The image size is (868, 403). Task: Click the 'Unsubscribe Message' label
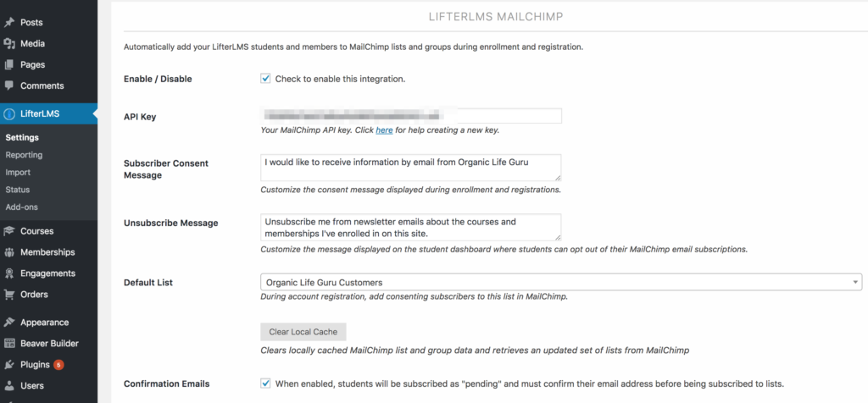point(171,224)
